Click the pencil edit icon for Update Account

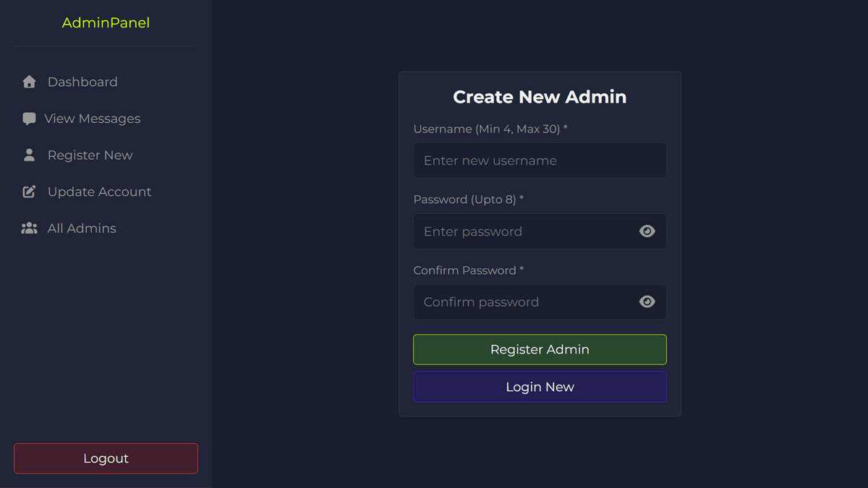point(29,192)
